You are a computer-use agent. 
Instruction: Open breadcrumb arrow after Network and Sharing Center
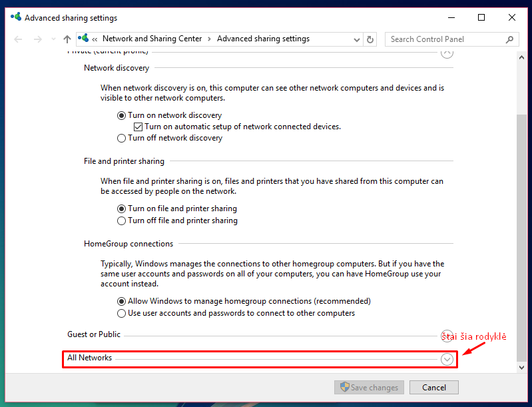coord(209,39)
